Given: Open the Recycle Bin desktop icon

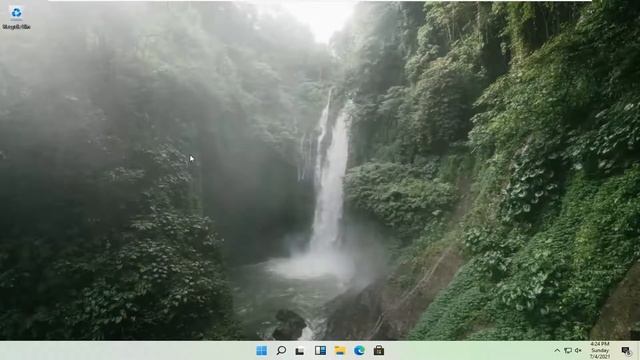Looking at the screenshot, I should [x=16, y=18].
